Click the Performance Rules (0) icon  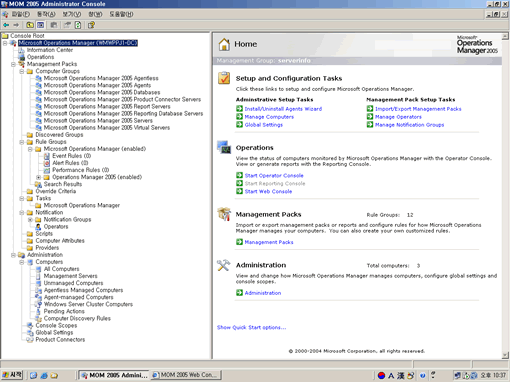pyautogui.click(x=47, y=170)
